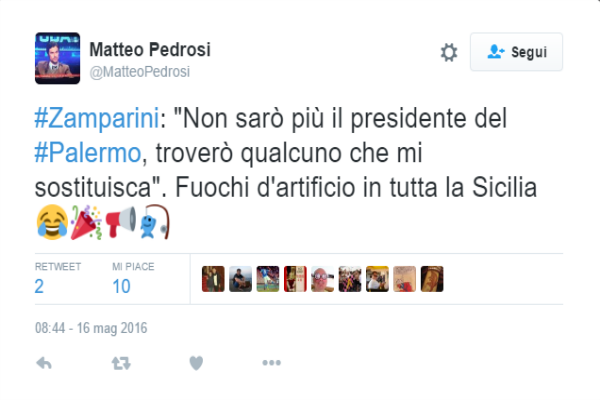Open the last liker avatar in the row

click(x=432, y=279)
